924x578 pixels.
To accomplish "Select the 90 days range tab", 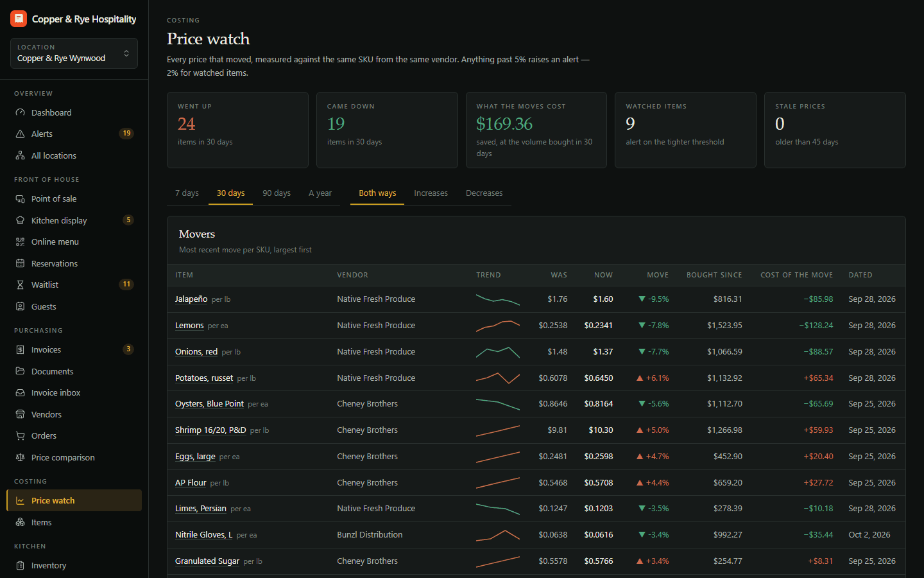I will pyautogui.click(x=277, y=193).
